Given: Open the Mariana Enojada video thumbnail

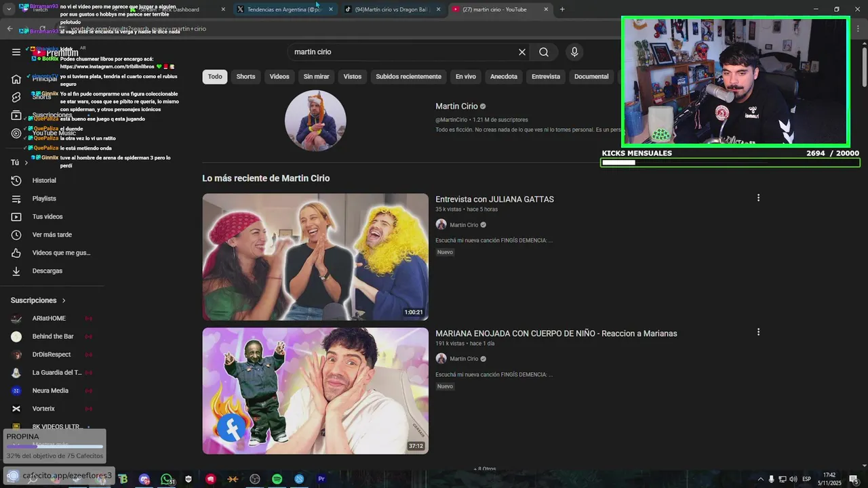Looking at the screenshot, I should coord(315,391).
